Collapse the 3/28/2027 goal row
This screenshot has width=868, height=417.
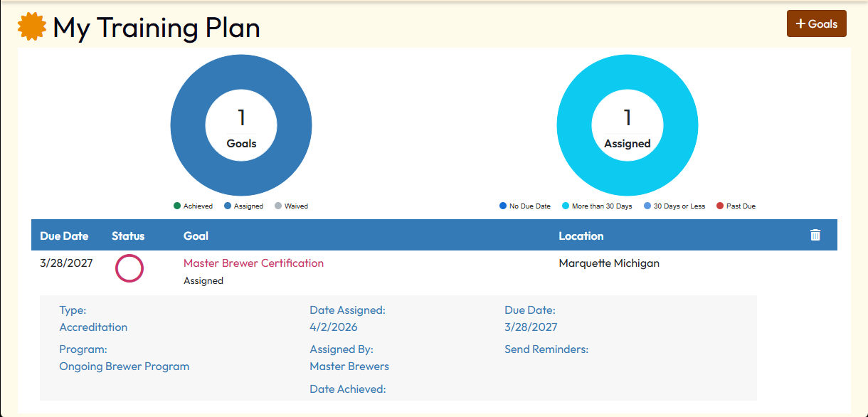click(x=66, y=263)
